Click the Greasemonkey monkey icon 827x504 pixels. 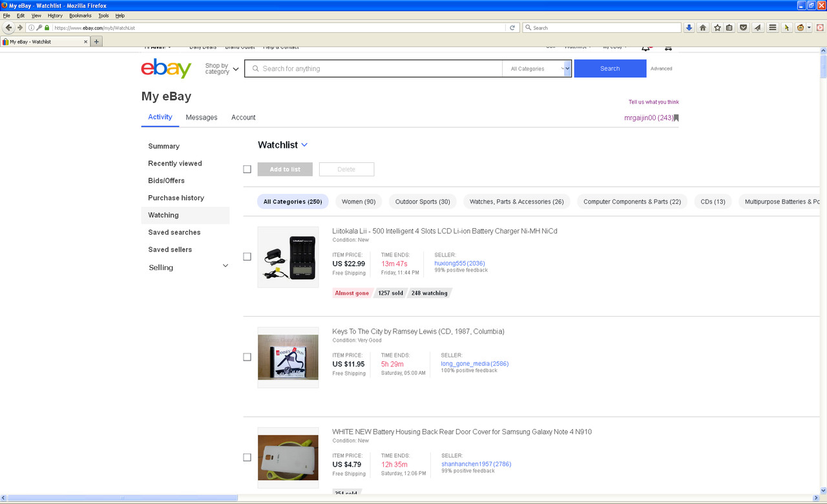pyautogui.click(x=801, y=28)
